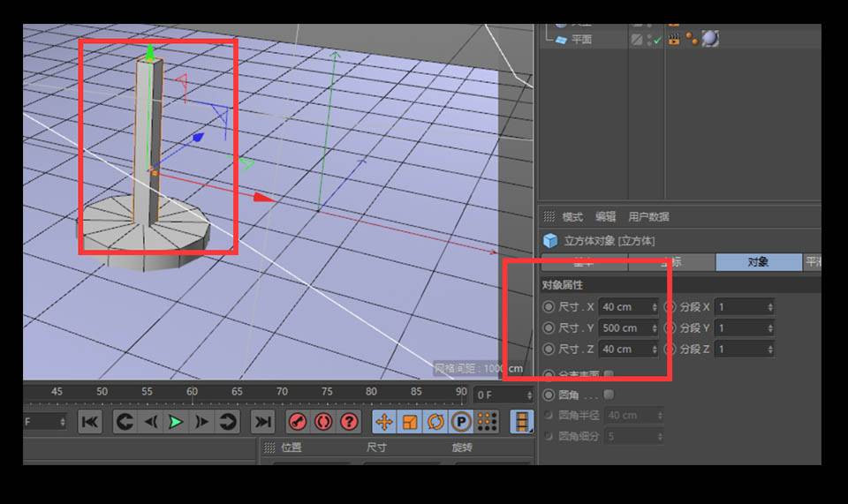Play the animation forwards
The image size is (848, 504).
(176, 422)
